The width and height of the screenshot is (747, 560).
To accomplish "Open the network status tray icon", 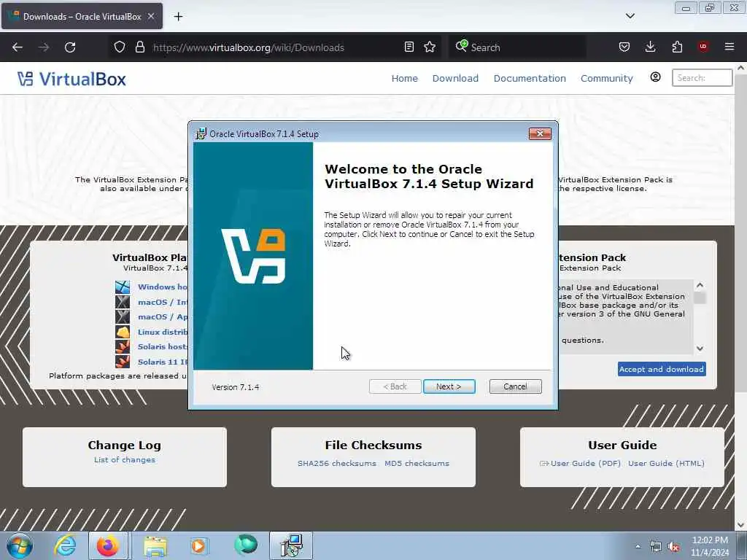I will pyautogui.click(x=656, y=547).
